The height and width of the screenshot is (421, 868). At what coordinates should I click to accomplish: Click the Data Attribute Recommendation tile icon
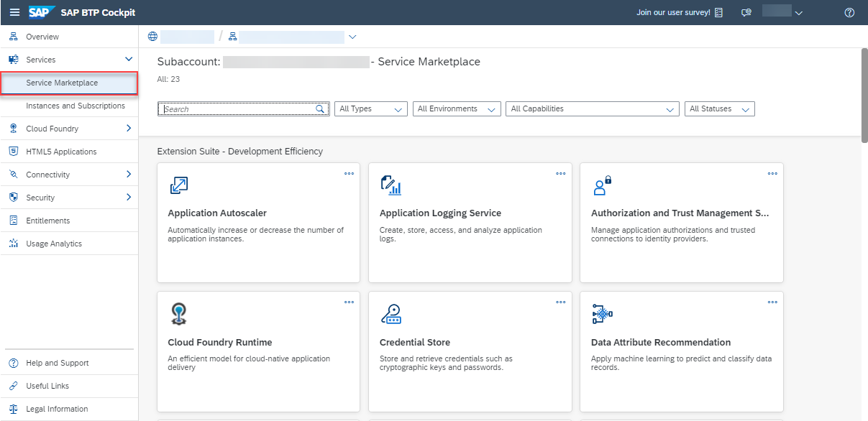pos(602,314)
